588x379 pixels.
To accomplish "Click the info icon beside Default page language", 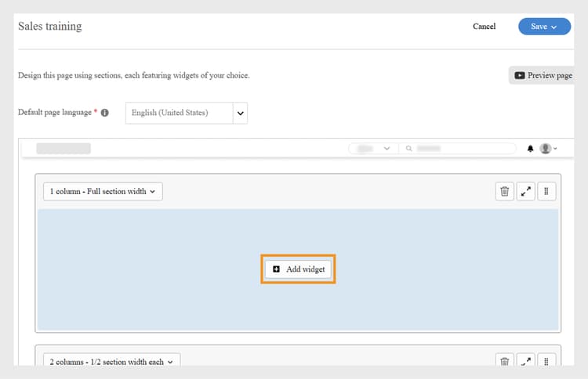I will coord(105,113).
